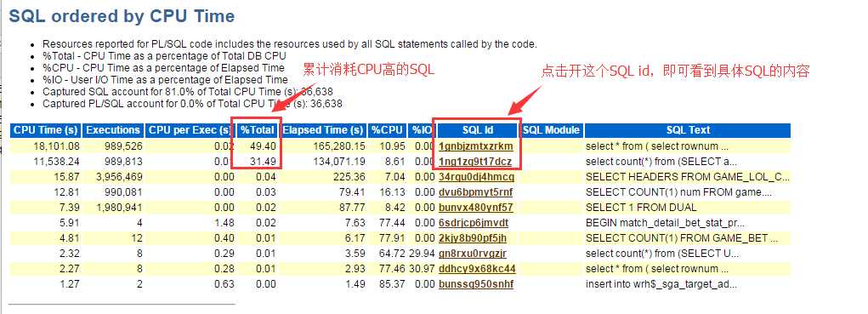Select the 49.40 %Total cell

coord(264,146)
